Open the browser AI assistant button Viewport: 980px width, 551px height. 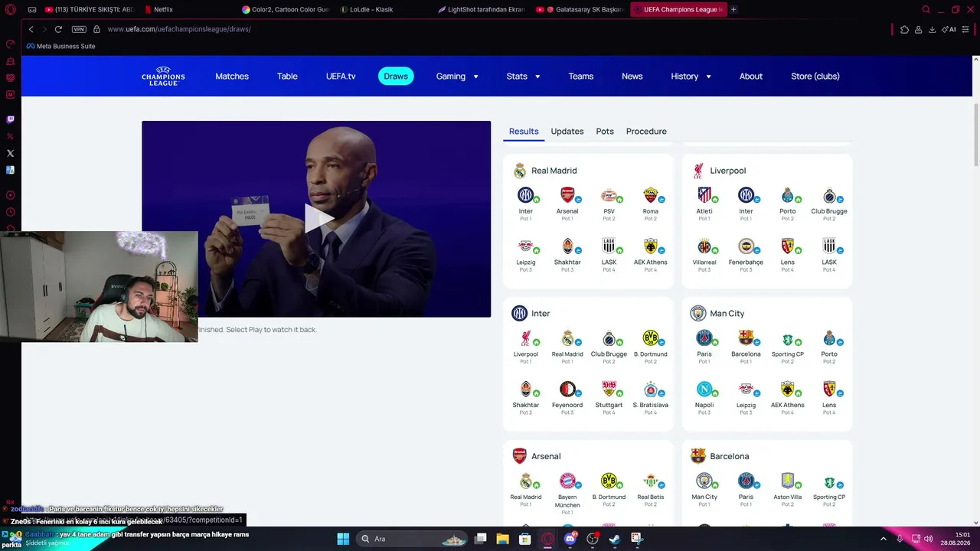pos(949,29)
